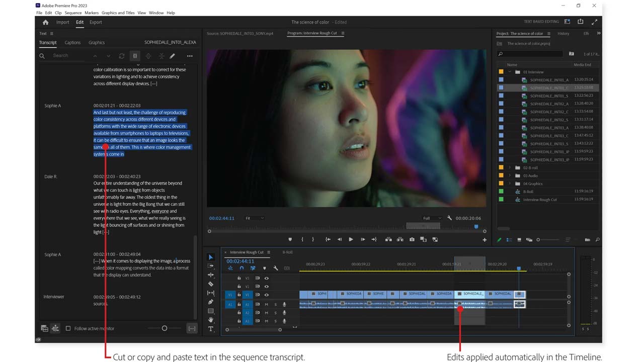
Task: Switch to the Captions tab
Action: (x=72, y=43)
